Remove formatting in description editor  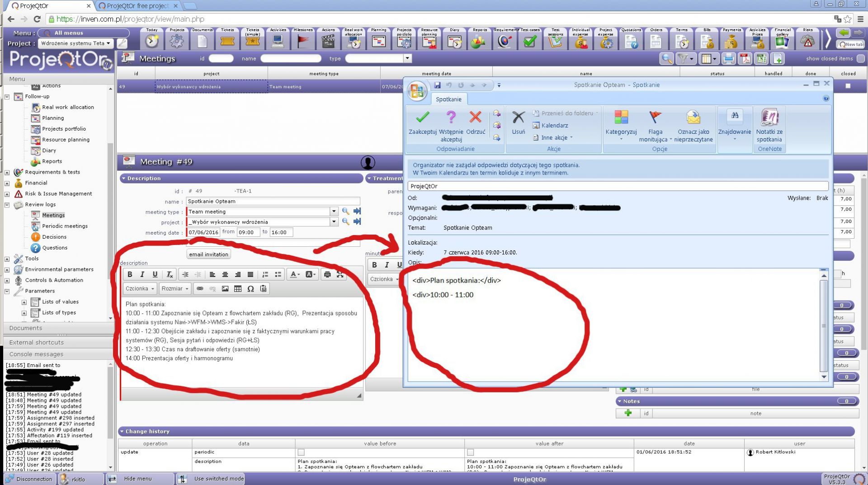[170, 274]
